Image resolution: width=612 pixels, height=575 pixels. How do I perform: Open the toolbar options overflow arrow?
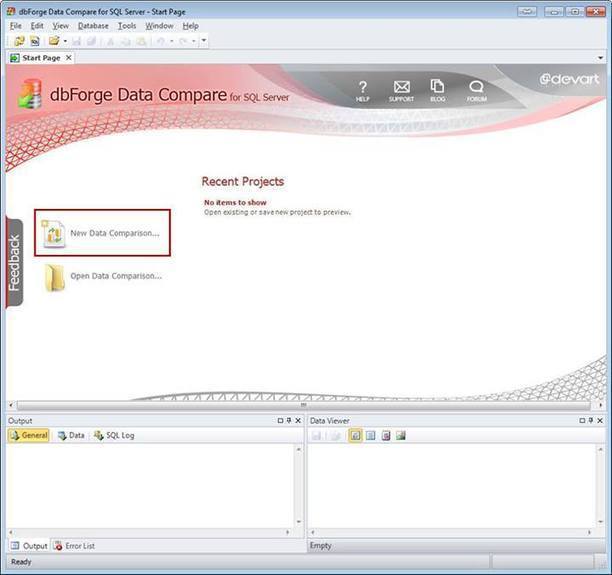[204, 40]
